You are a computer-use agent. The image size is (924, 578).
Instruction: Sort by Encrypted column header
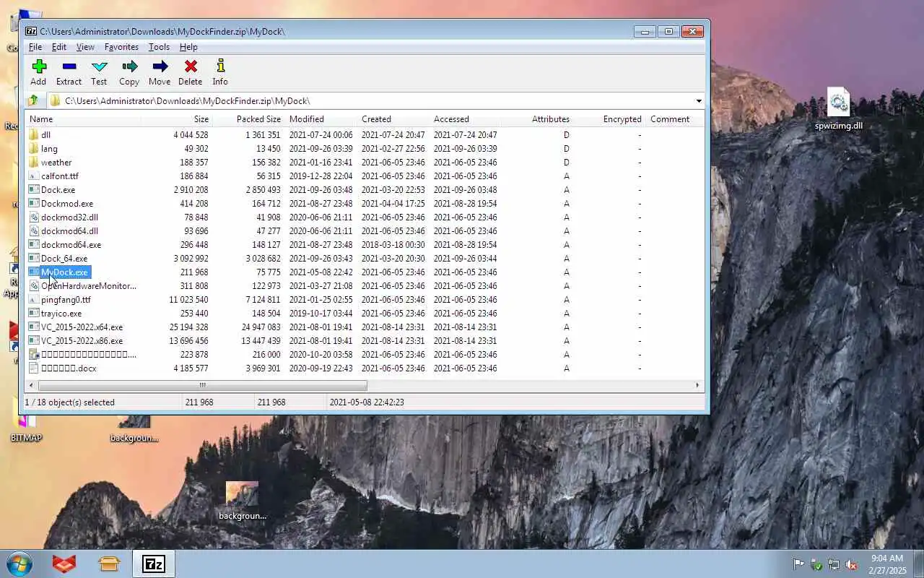tap(609, 119)
